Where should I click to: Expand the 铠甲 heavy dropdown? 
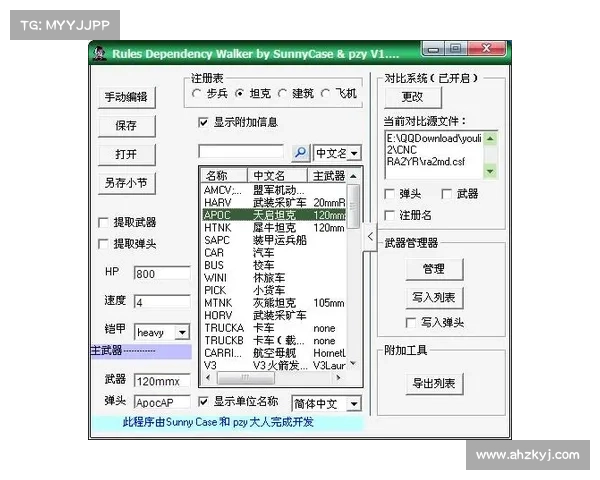[x=182, y=332]
